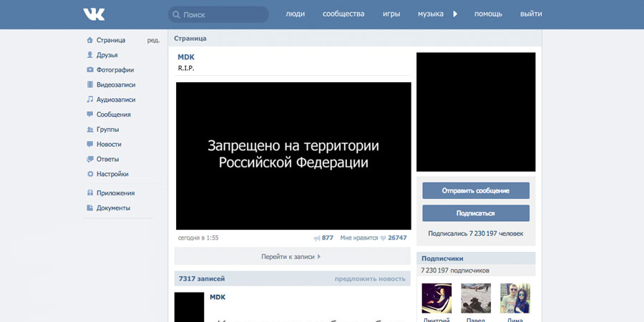The width and height of the screenshot is (644, 322).
Task: Click the Мне нравится label
Action: [x=359, y=238]
